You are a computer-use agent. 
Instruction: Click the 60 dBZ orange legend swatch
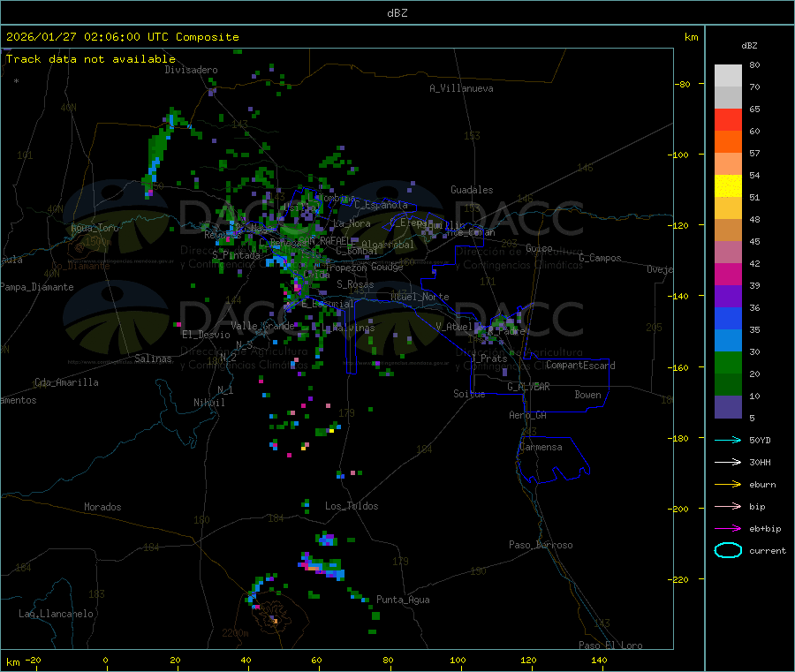728,141
